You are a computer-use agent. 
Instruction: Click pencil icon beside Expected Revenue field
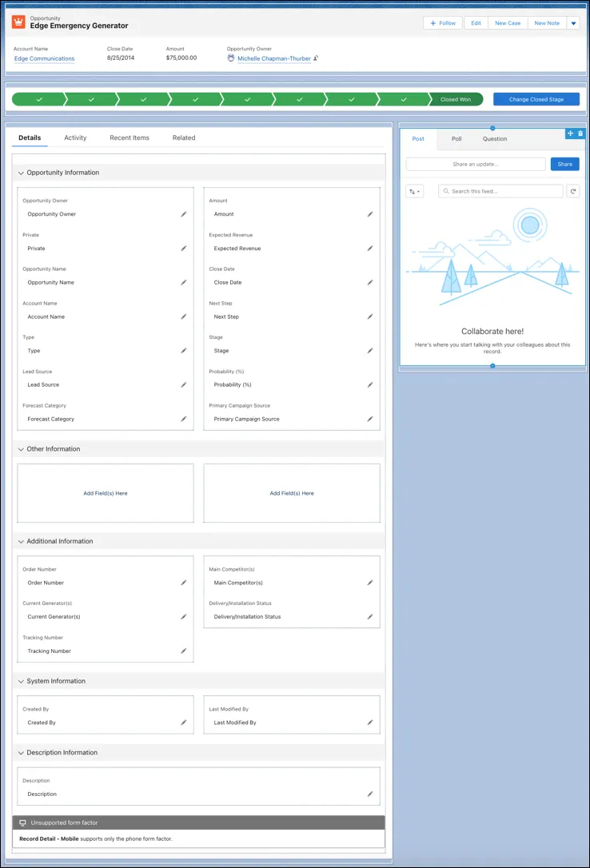coord(370,249)
